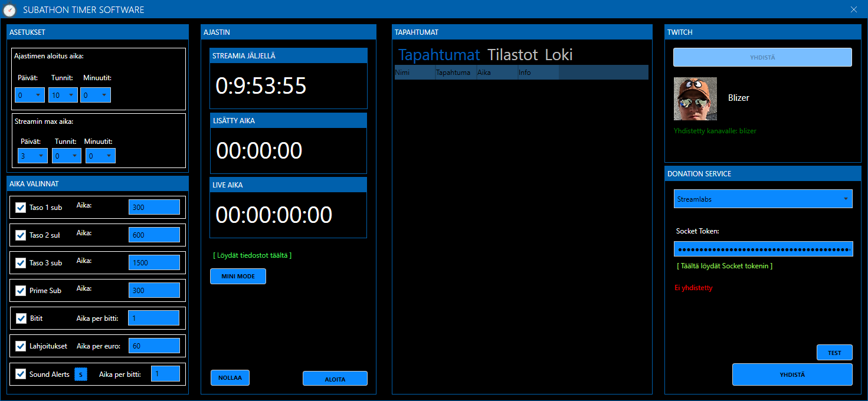
Task: Click the S button beside Sound Alerts
Action: click(81, 374)
